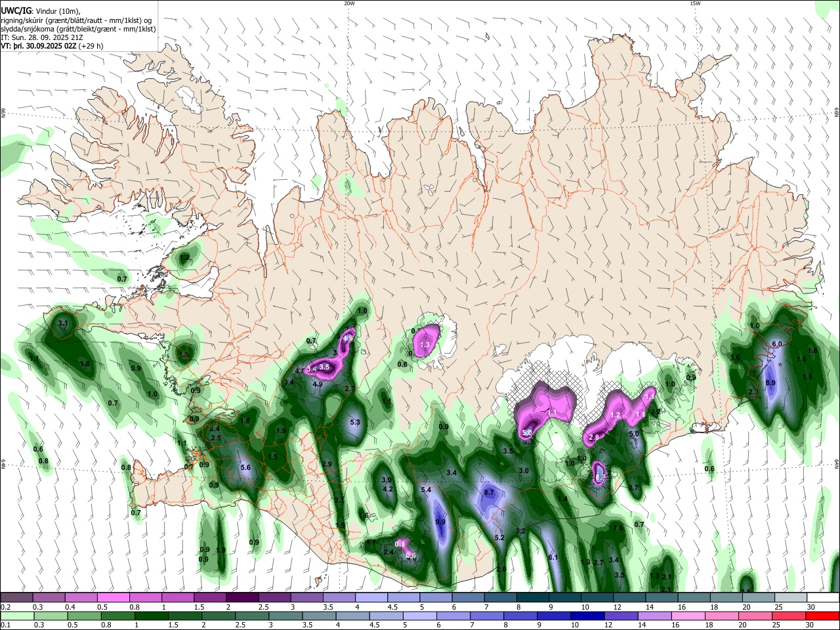Click the '5.6' rainfall value in the southwest
Image resolution: width=840 pixels, height=630 pixels.
pos(246,467)
